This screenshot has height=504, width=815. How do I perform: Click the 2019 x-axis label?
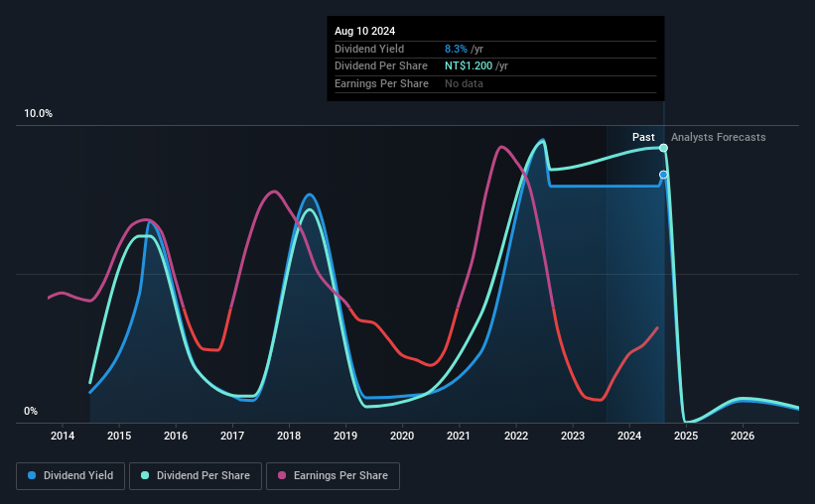[x=345, y=436]
